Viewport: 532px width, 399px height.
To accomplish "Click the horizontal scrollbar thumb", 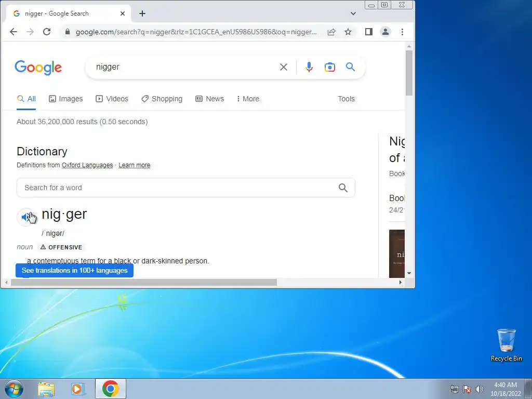I will pyautogui.click(x=144, y=282).
